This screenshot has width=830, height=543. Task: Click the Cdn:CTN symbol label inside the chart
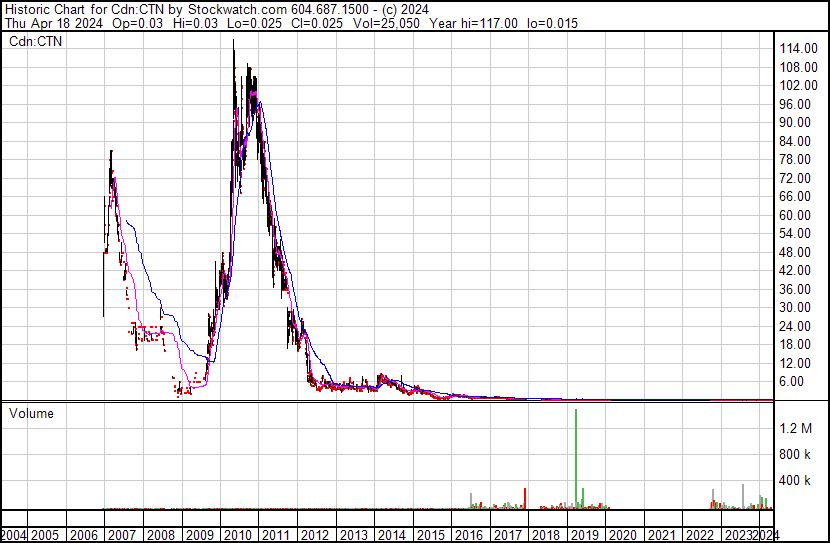click(x=37, y=42)
